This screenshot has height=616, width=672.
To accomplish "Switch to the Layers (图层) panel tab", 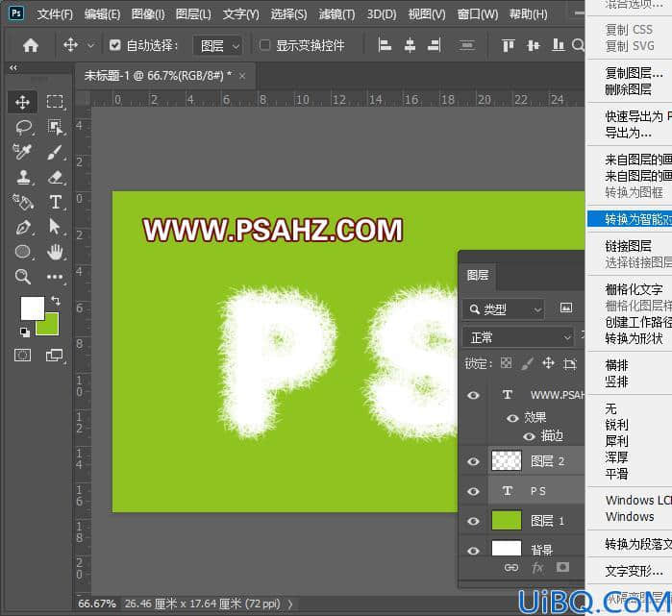I will (478, 275).
